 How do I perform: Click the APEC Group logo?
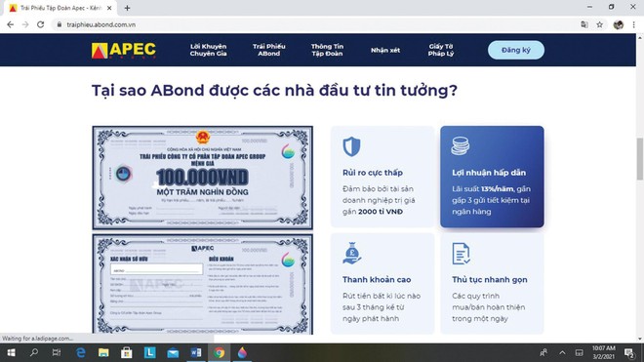(124, 50)
